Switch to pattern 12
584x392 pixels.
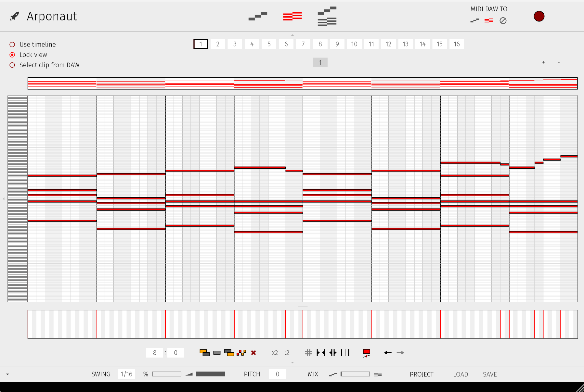(x=388, y=44)
